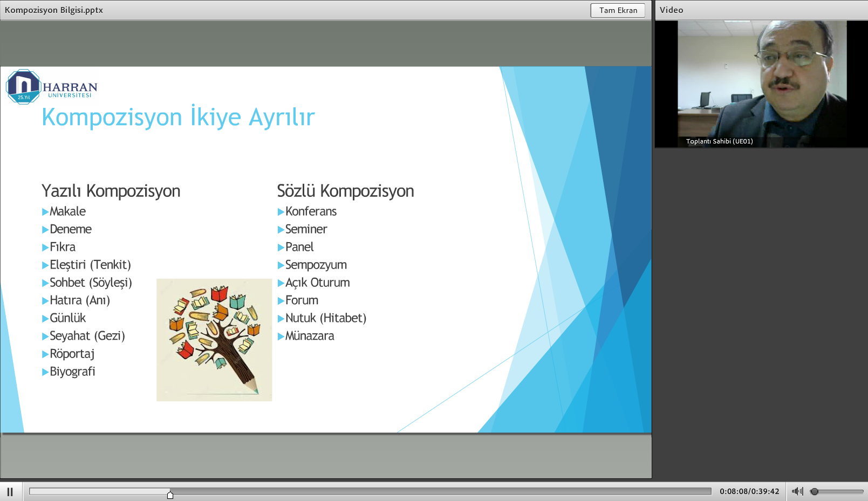Image resolution: width=868 pixels, height=501 pixels.
Task: Click the playback progress bar handle
Action: (170, 495)
